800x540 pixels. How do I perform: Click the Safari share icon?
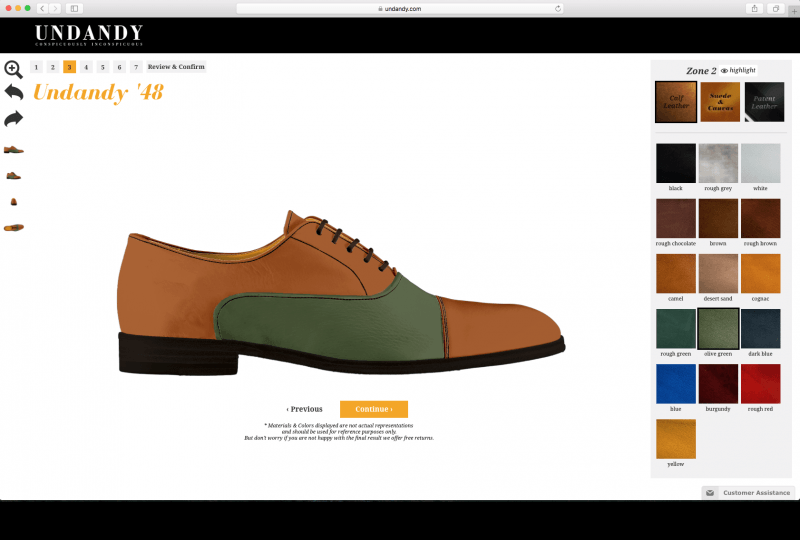click(x=754, y=8)
